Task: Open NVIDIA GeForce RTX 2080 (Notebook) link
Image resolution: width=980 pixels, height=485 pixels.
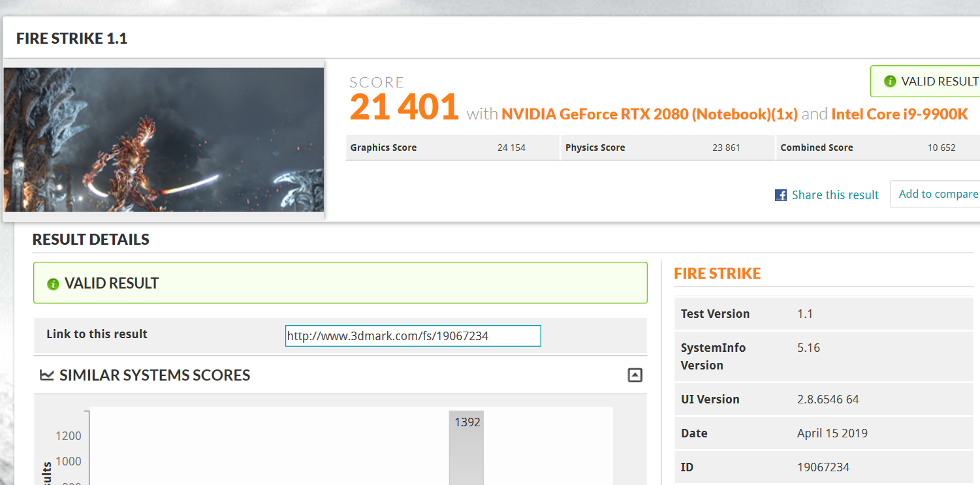Action: pos(649,114)
